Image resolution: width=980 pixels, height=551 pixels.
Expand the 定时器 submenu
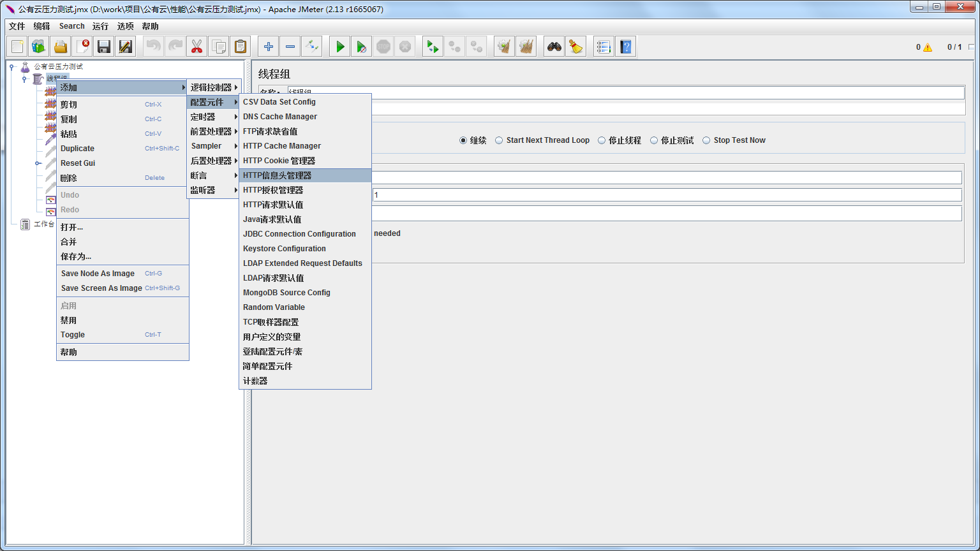tap(214, 117)
